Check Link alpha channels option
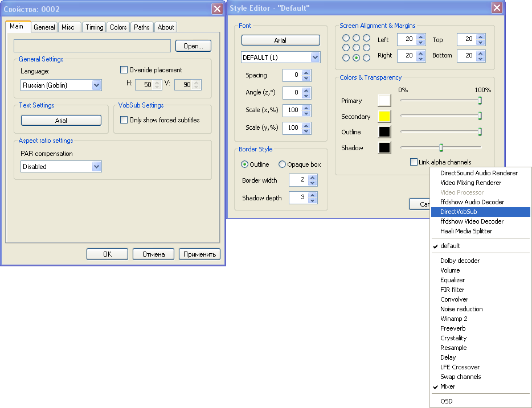Viewport: 532px width, 408px height. tap(414, 162)
